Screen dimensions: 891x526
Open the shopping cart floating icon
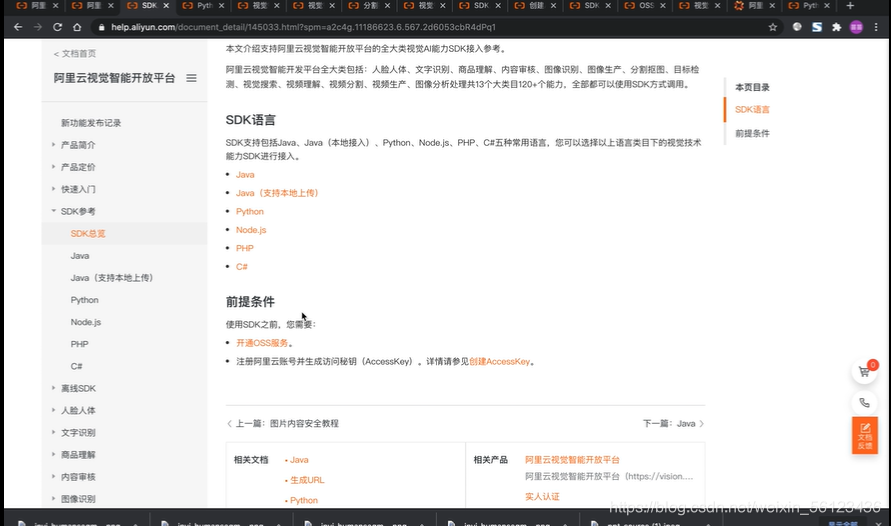[x=864, y=372]
